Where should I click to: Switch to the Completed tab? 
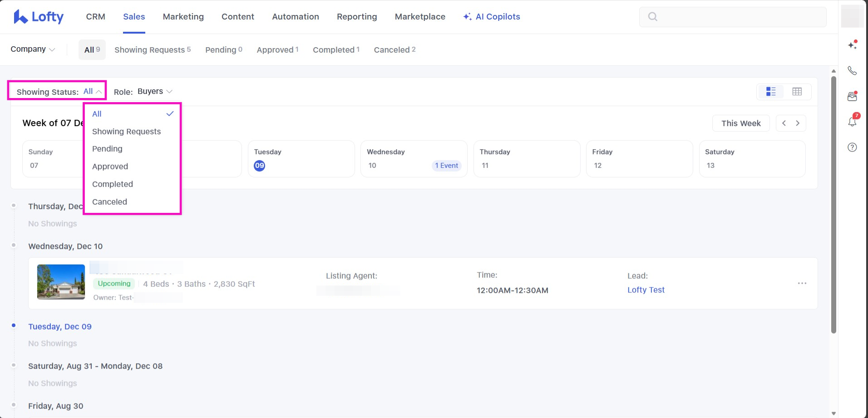[x=336, y=49]
